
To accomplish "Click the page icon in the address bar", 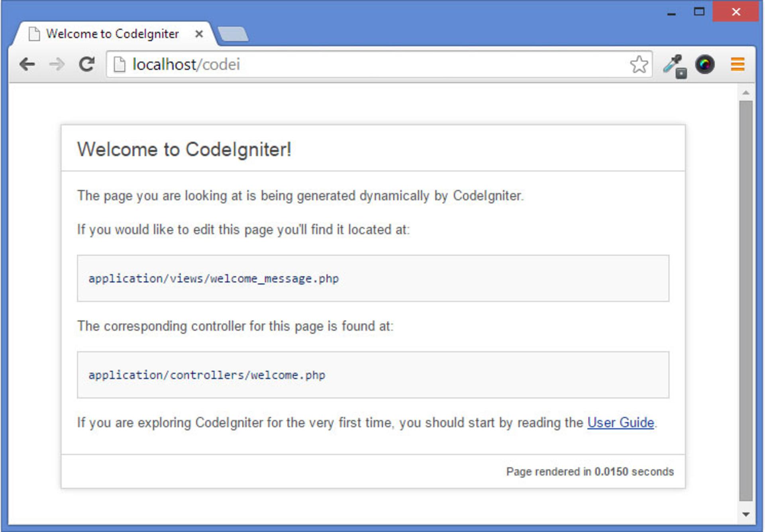I will point(119,64).
